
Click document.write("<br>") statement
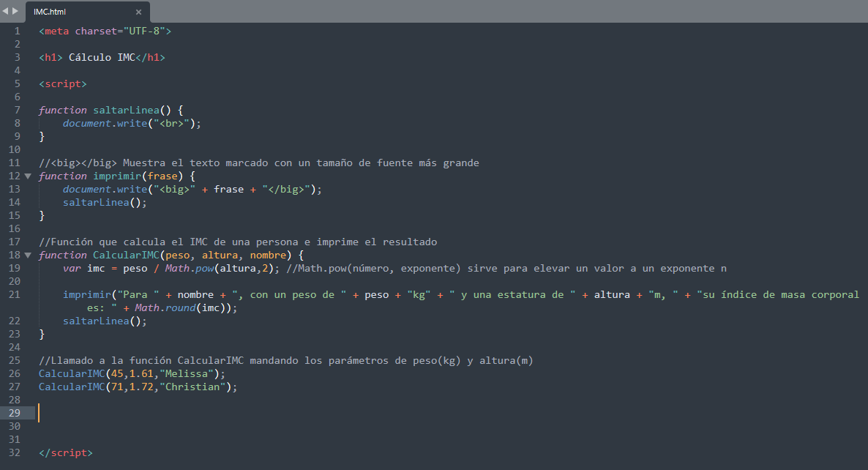[132, 124]
